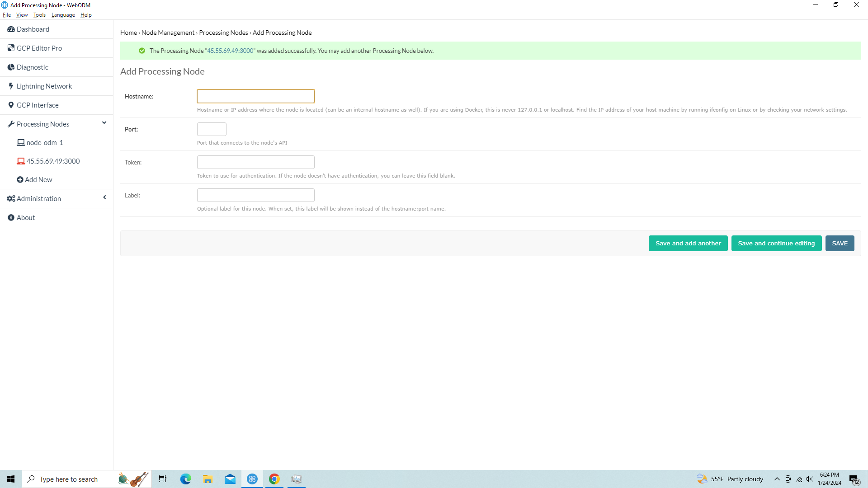Click the 45.55.69.49:3000 link in success message
This screenshot has height=488, width=868.
point(230,51)
